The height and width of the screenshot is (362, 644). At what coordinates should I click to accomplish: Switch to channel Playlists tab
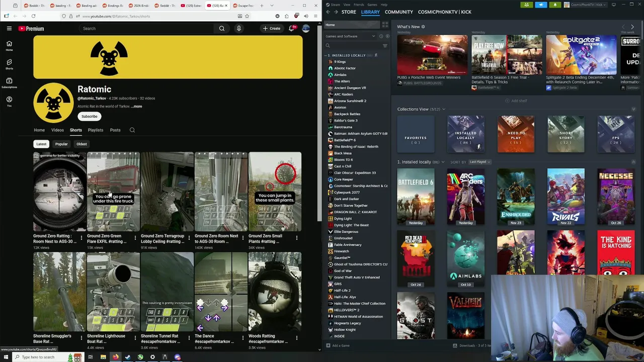pos(96,130)
